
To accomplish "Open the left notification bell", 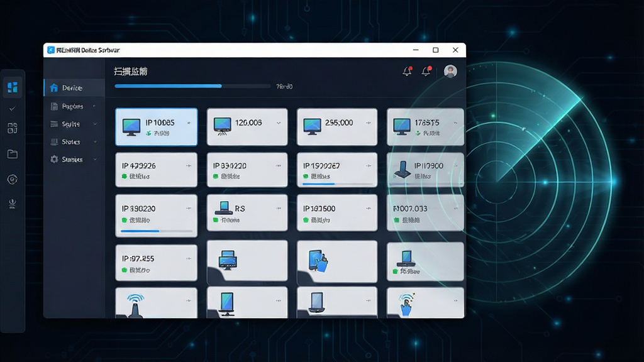I will [x=407, y=71].
